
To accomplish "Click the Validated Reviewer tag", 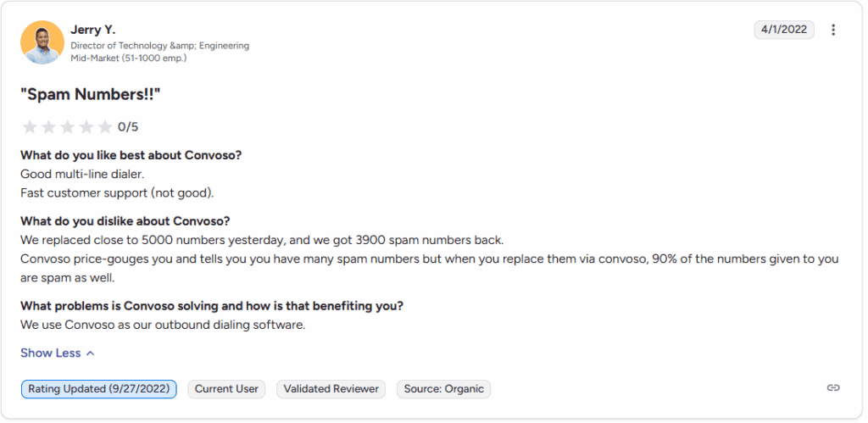I will point(331,389).
